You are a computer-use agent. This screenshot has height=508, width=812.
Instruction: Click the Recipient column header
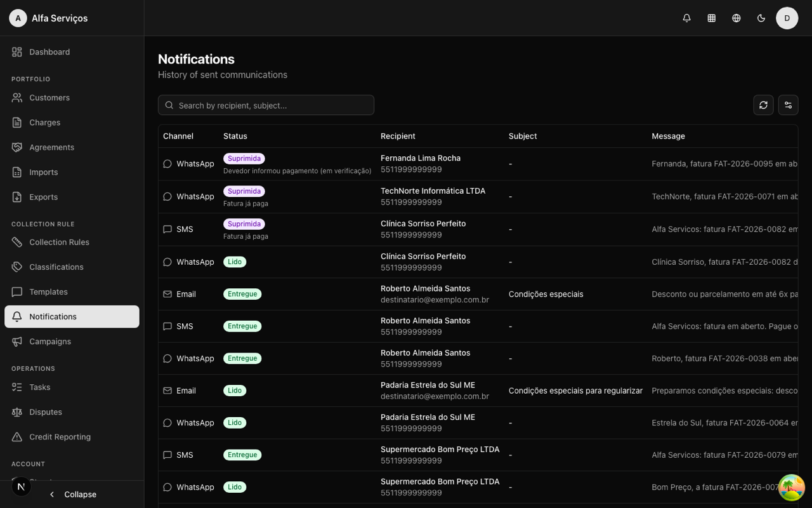(398, 136)
